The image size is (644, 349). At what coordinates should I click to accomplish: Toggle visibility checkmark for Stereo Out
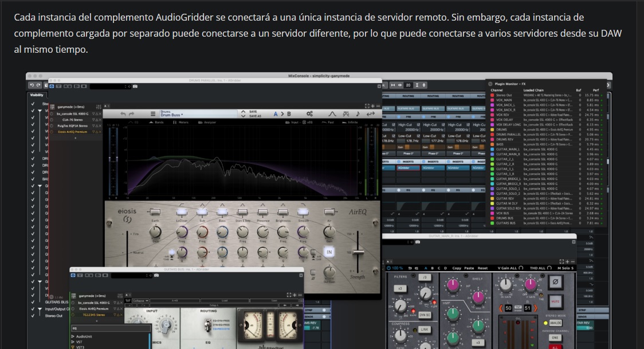(x=33, y=316)
